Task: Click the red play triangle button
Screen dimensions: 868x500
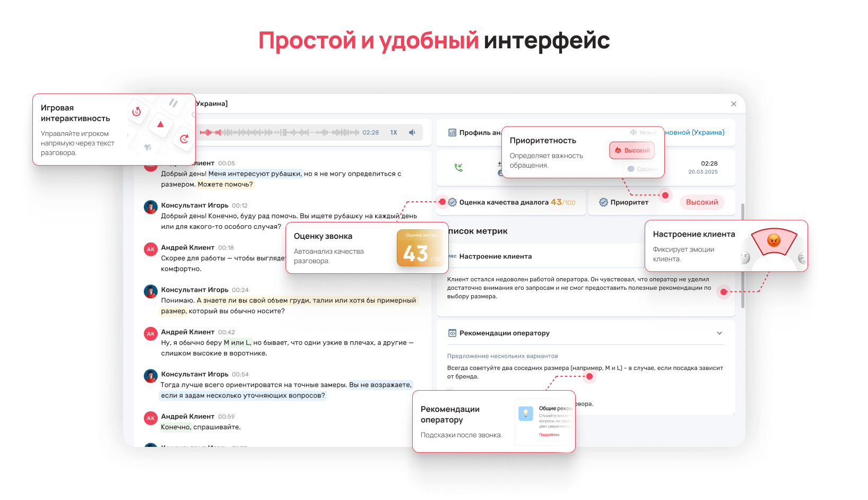Action: tap(160, 125)
